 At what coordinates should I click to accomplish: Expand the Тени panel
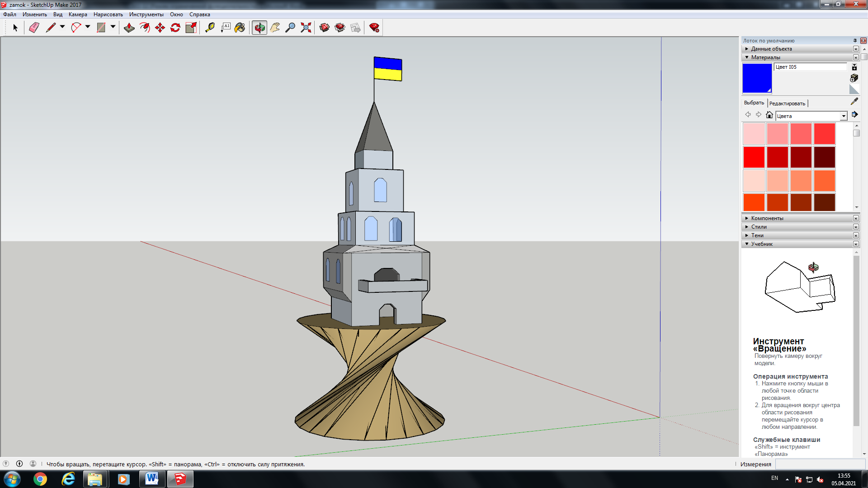[x=800, y=235]
